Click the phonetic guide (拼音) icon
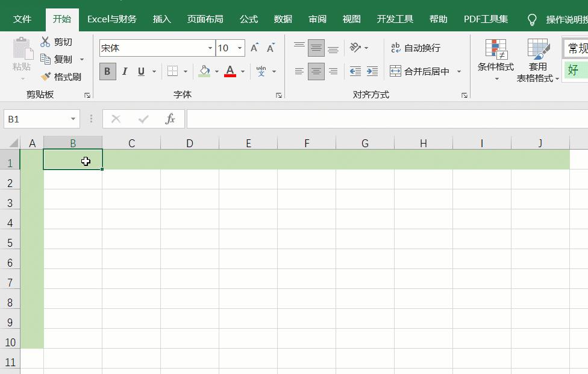 click(x=260, y=71)
